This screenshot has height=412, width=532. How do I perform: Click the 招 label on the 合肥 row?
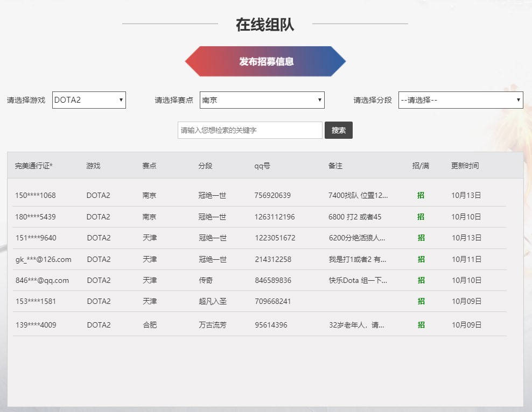pos(421,324)
